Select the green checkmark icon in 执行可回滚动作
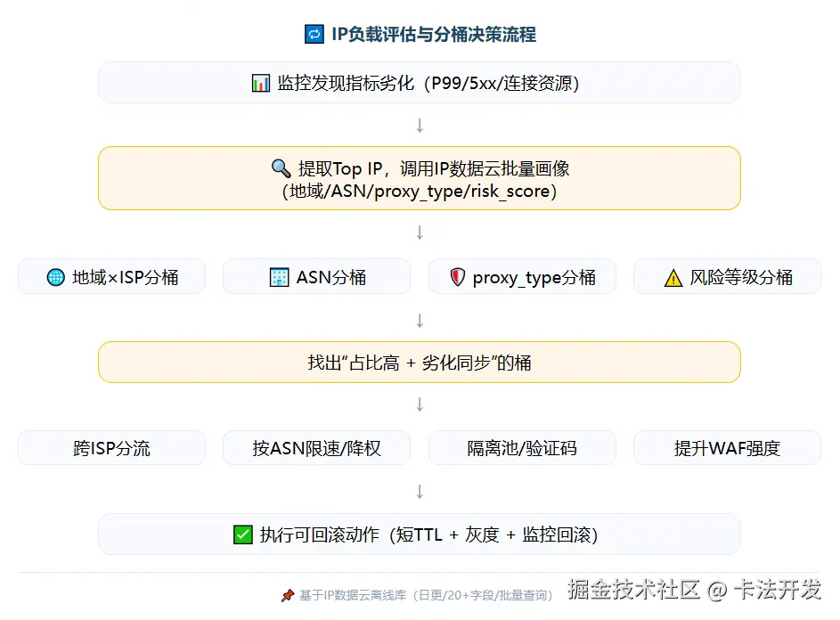 pos(241,534)
